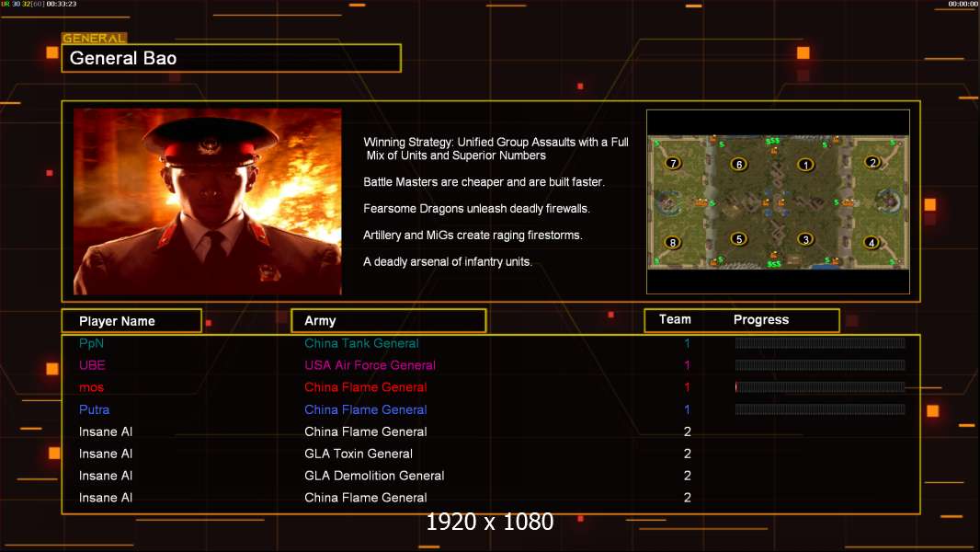
Task: Click start position 5 on the map
Action: (x=739, y=239)
